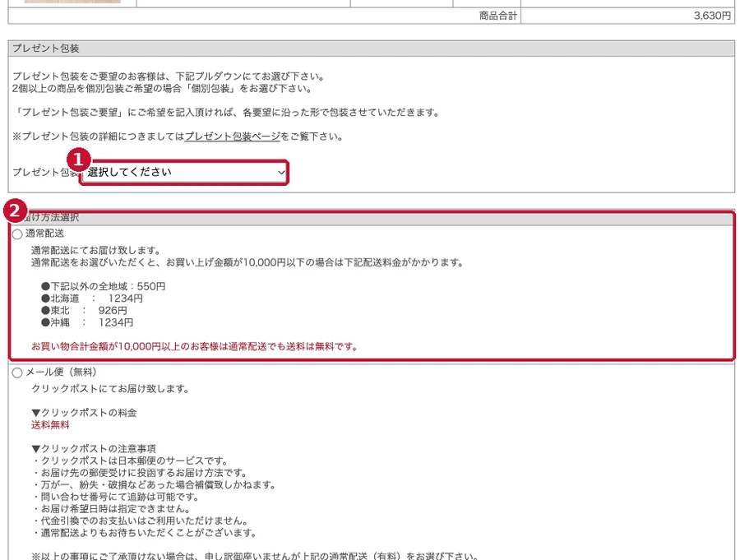The width and height of the screenshot is (740, 560).
Task: Click the red 10,000円以上 free shipping notice
Action: pos(194,346)
